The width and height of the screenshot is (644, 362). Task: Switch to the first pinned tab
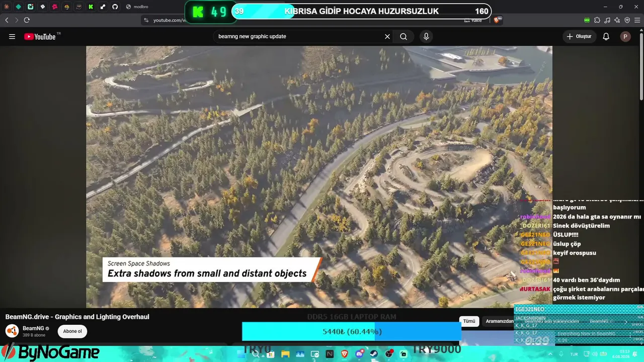point(6,7)
